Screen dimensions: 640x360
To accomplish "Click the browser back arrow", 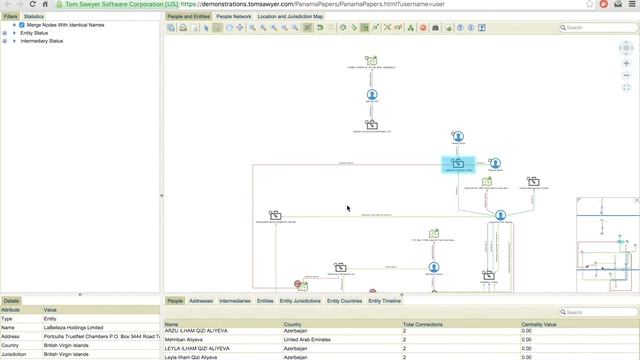I will (8, 4).
